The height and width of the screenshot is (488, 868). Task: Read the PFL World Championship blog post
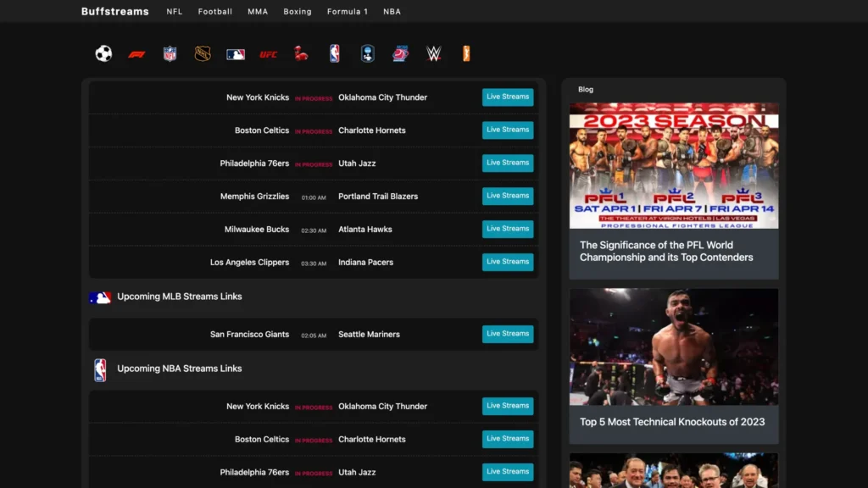[666, 251]
